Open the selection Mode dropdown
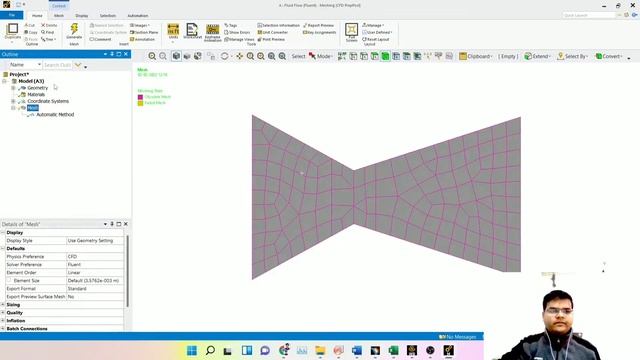 pos(321,56)
